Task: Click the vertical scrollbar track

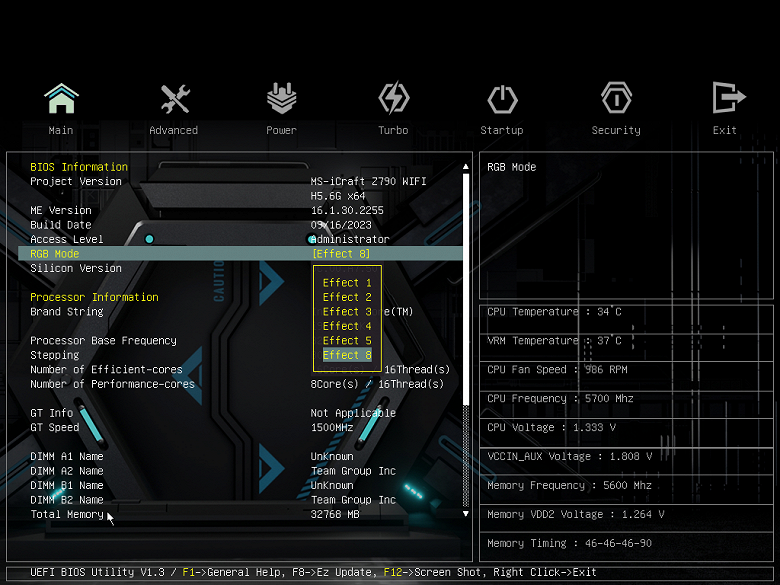Action: click(466, 340)
